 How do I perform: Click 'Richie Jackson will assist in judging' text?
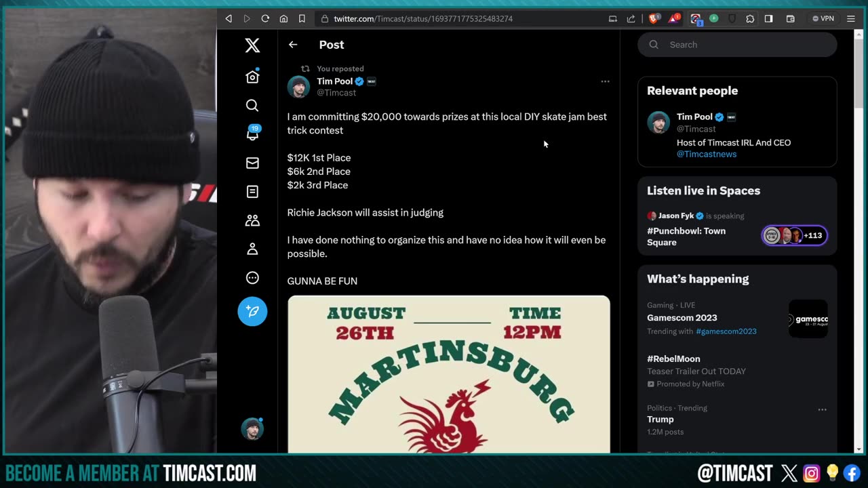pyautogui.click(x=365, y=213)
